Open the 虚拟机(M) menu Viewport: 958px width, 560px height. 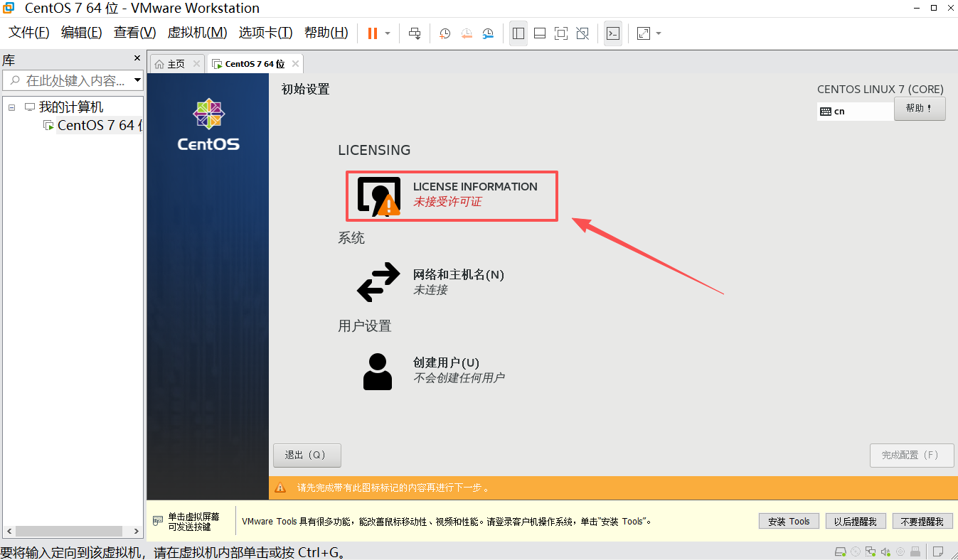point(198,33)
